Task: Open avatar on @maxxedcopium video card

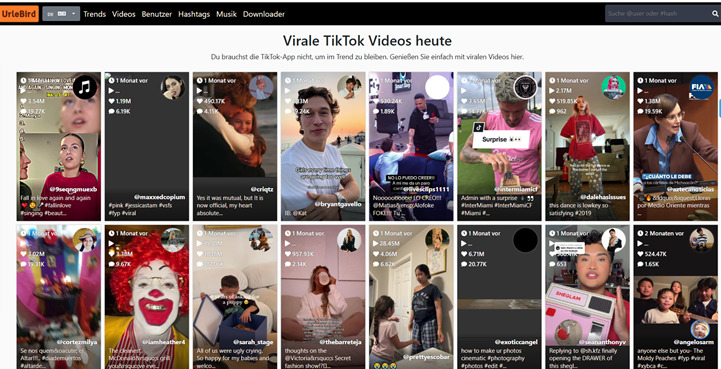Action: click(x=173, y=87)
